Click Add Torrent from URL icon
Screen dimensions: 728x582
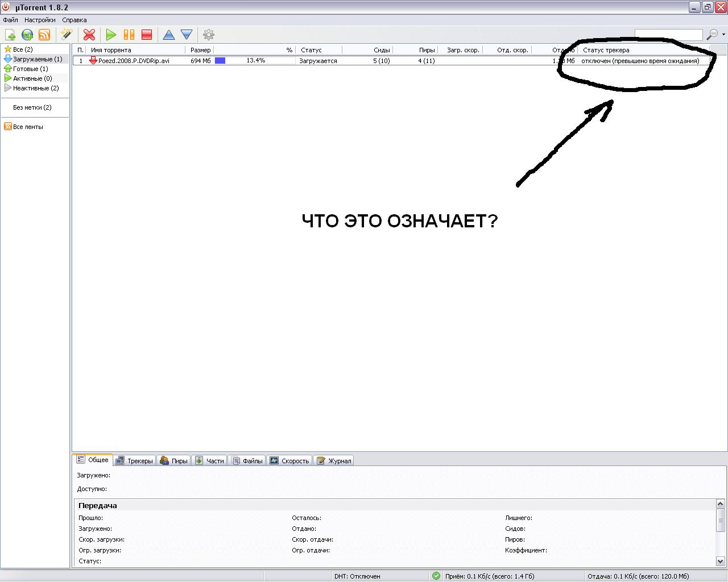click(x=27, y=35)
